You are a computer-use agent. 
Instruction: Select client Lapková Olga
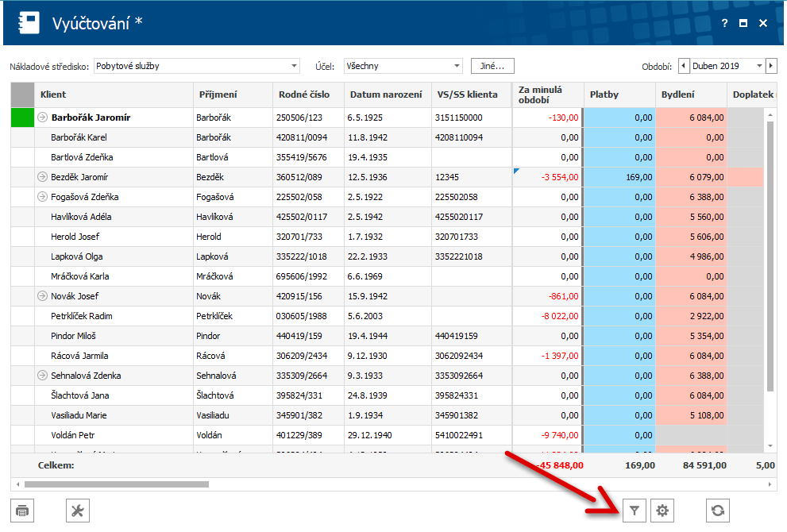tap(76, 256)
